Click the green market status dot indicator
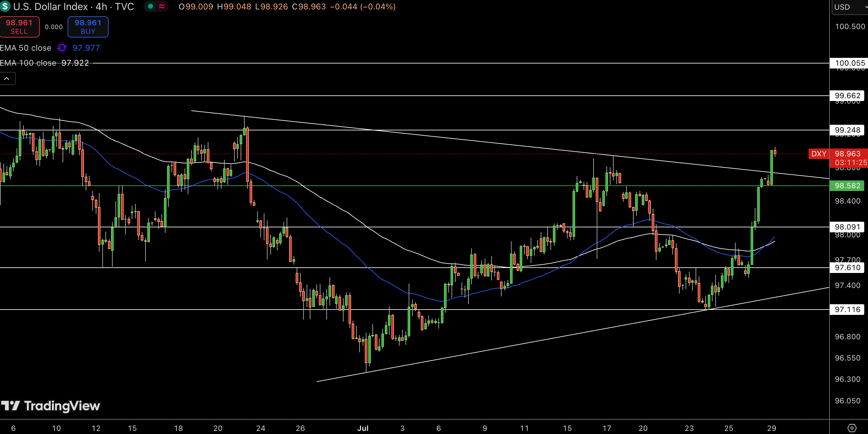Viewport: 868px width, 434px height. [151, 6]
